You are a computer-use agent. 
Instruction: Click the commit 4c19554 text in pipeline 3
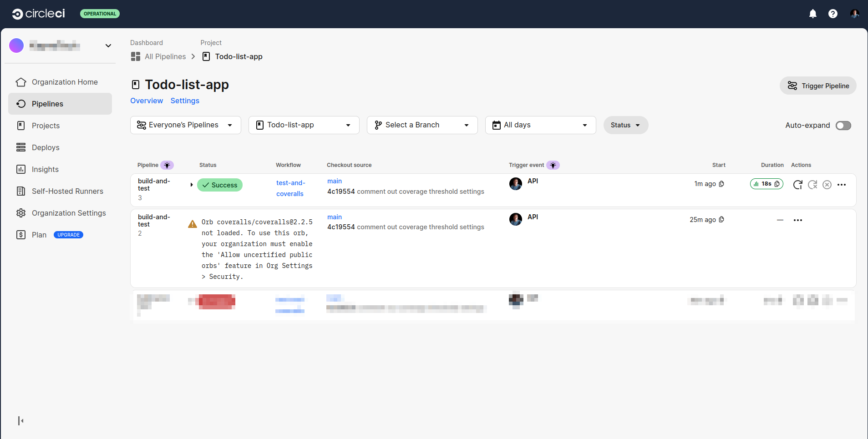tap(341, 192)
